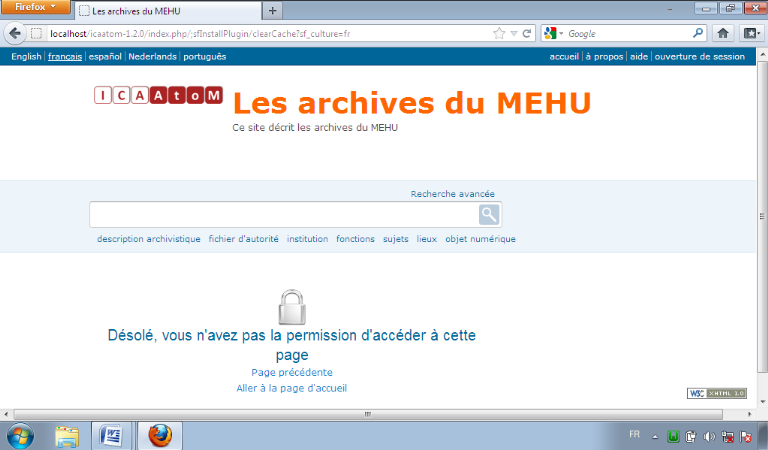Open the Windows Start menu
The width and height of the screenshot is (768, 450).
click(20, 436)
